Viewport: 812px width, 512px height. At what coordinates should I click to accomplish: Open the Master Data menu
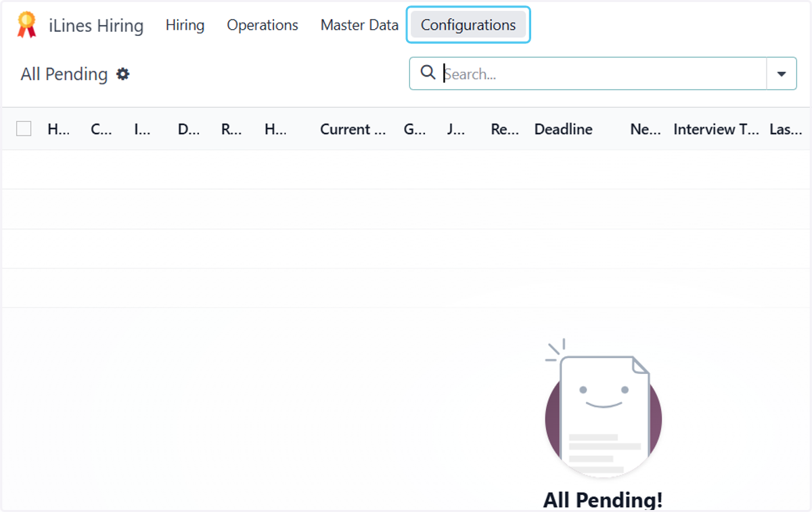coord(359,25)
